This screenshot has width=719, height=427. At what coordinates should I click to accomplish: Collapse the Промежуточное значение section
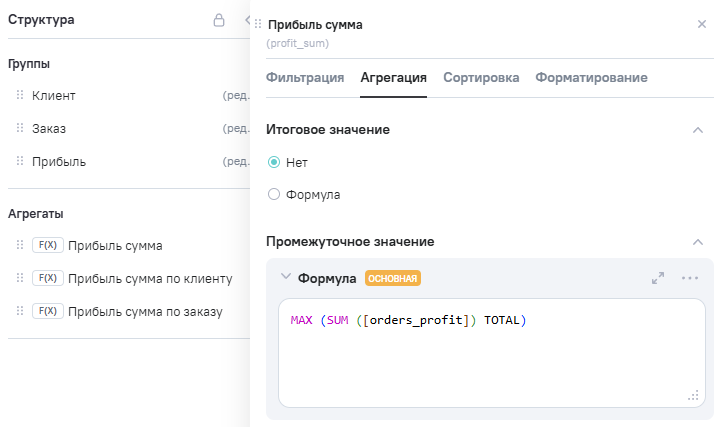[x=697, y=242]
